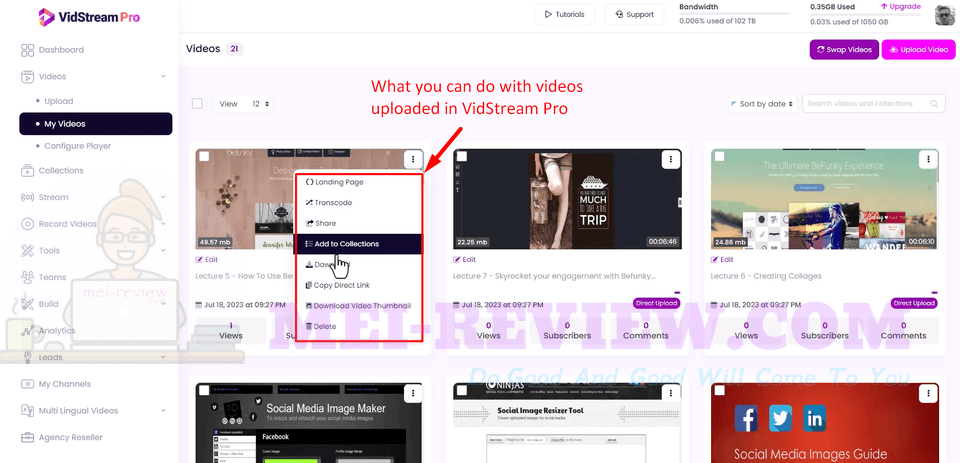Tick checkbox on Social Media Image Maker video
This screenshot has height=463, width=960.
(x=204, y=391)
